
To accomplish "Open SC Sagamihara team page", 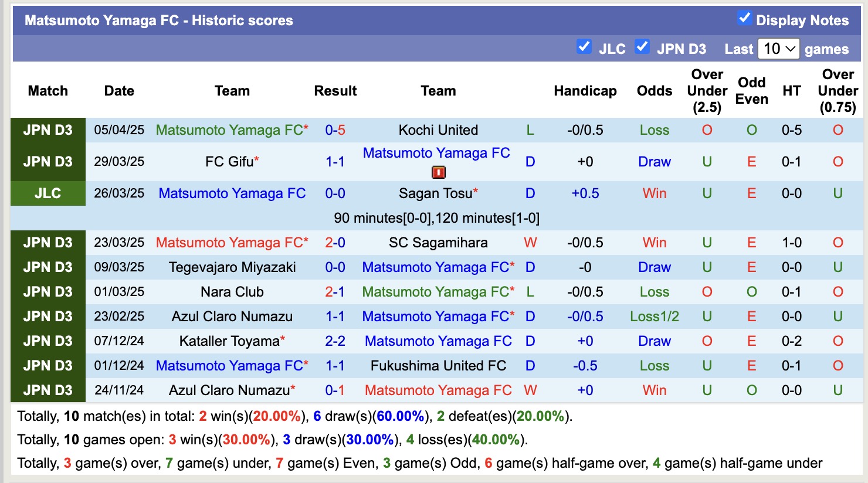I will [x=438, y=243].
